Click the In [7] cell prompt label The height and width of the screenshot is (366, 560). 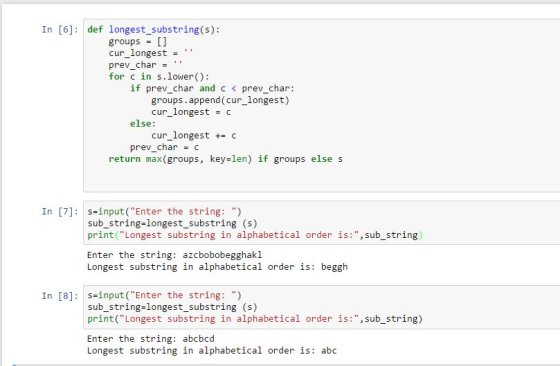tap(60, 212)
